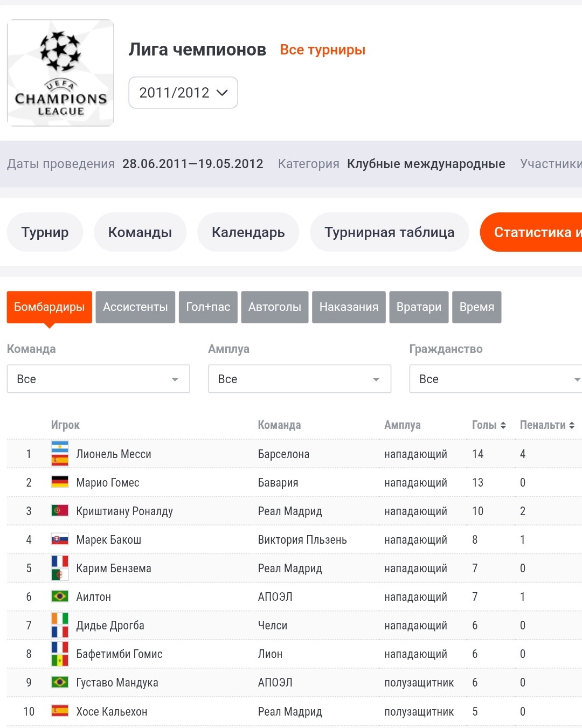Show the Ассистенты stats
The height and width of the screenshot is (728, 582).
[x=135, y=307]
